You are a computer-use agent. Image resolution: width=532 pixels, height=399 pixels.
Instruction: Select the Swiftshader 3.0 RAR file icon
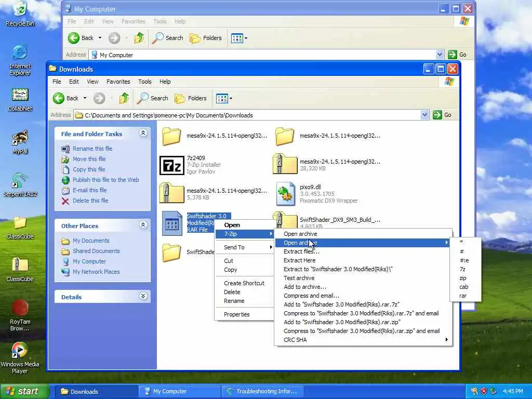coord(172,223)
